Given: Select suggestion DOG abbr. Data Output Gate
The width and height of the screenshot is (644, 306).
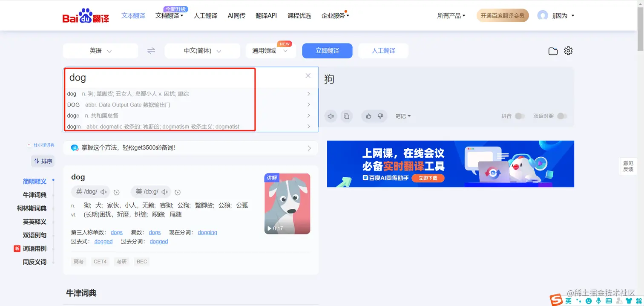Looking at the screenshot, I should (190, 105).
